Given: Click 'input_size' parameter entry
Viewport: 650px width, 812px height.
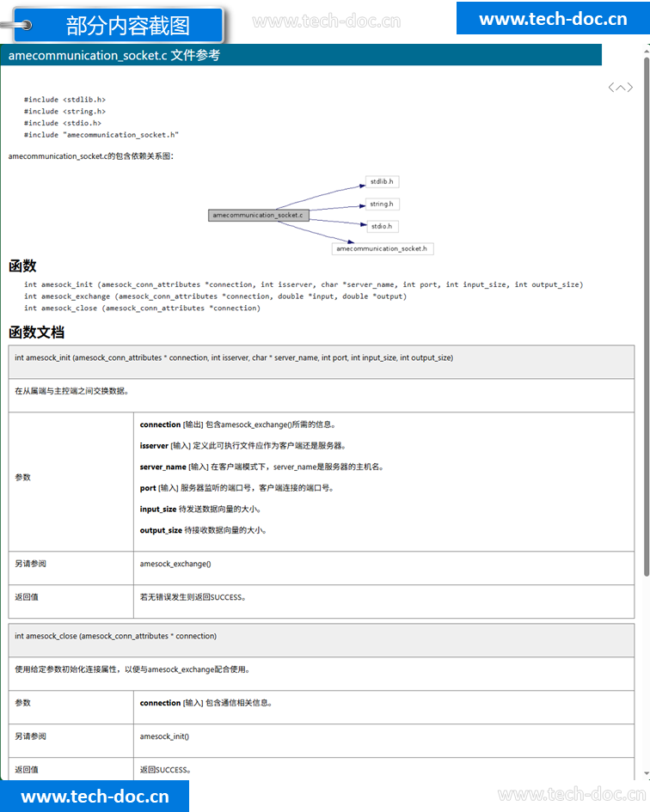Looking at the screenshot, I should (x=200, y=510).
